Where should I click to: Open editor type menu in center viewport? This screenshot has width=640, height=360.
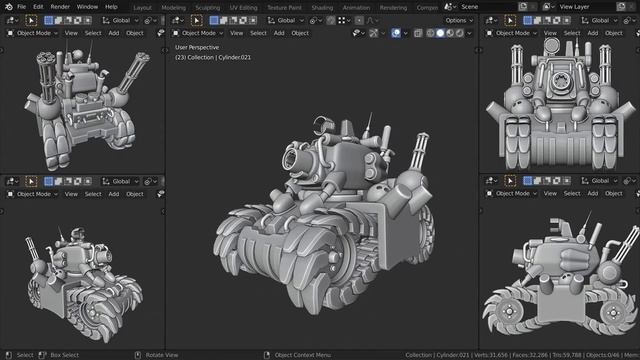point(178,20)
